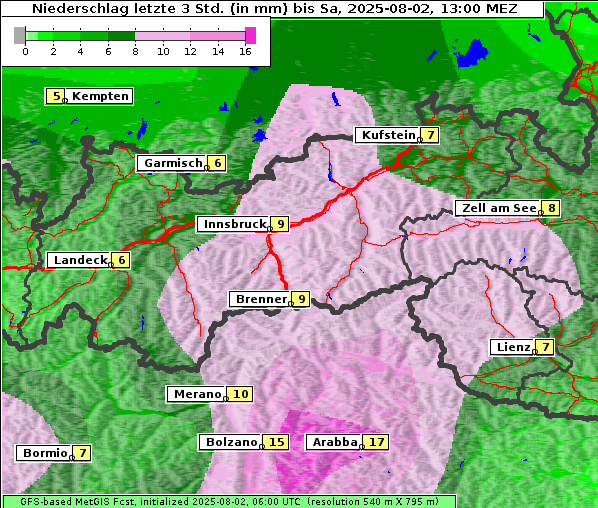Click the large blue lake near the top
The width and height of the screenshot is (598, 508).
pos(472,53)
